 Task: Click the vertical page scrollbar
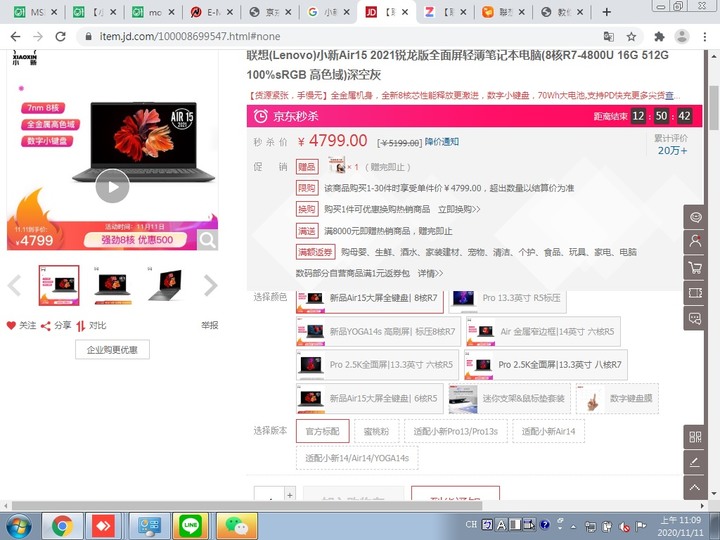coord(714,108)
